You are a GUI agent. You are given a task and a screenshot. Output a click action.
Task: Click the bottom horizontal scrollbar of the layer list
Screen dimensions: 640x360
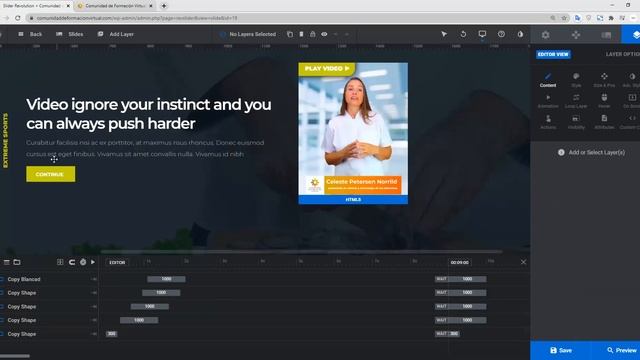[x=15, y=356]
